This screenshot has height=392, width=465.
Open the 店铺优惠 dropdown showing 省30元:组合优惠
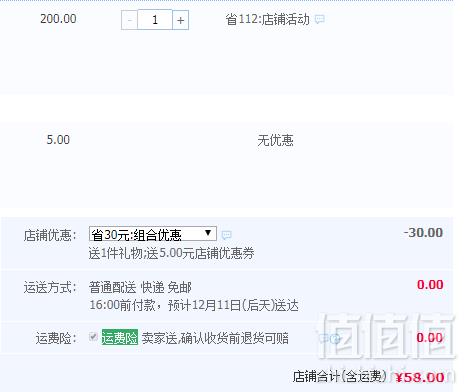pyautogui.click(x=153, y=234)
